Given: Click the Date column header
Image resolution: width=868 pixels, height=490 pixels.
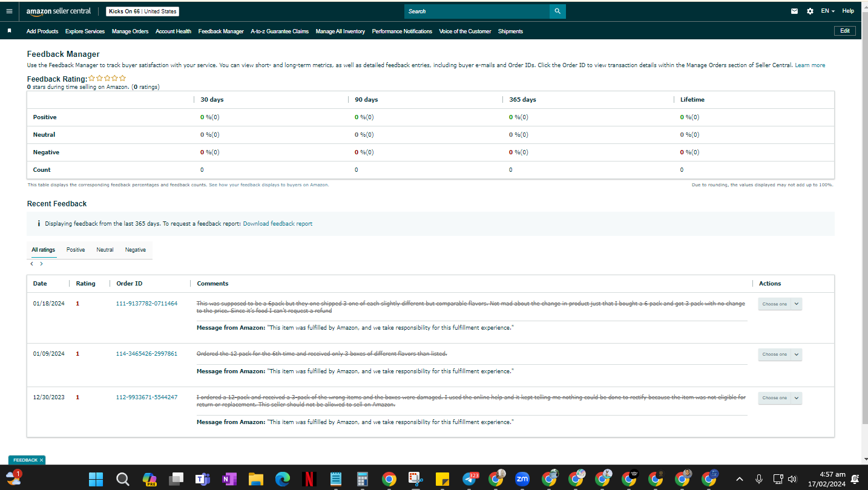Looking at the screenshot, I should 40,284.
